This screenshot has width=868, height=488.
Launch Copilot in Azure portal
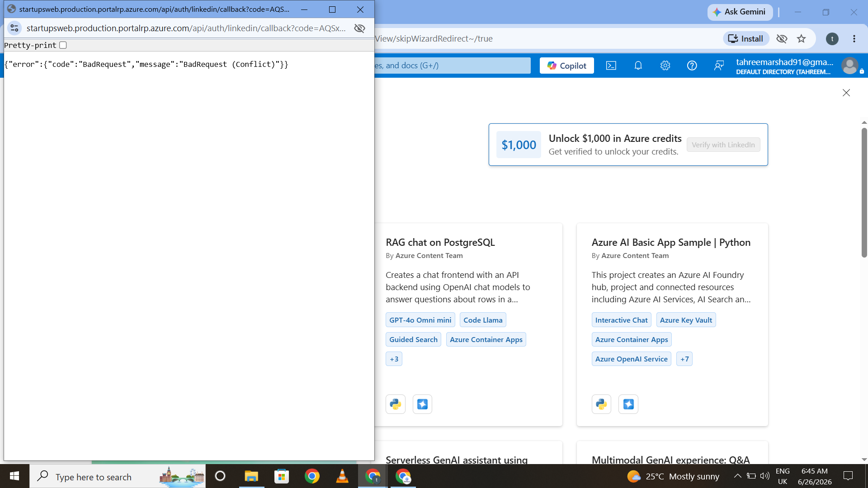pos(566,66)
